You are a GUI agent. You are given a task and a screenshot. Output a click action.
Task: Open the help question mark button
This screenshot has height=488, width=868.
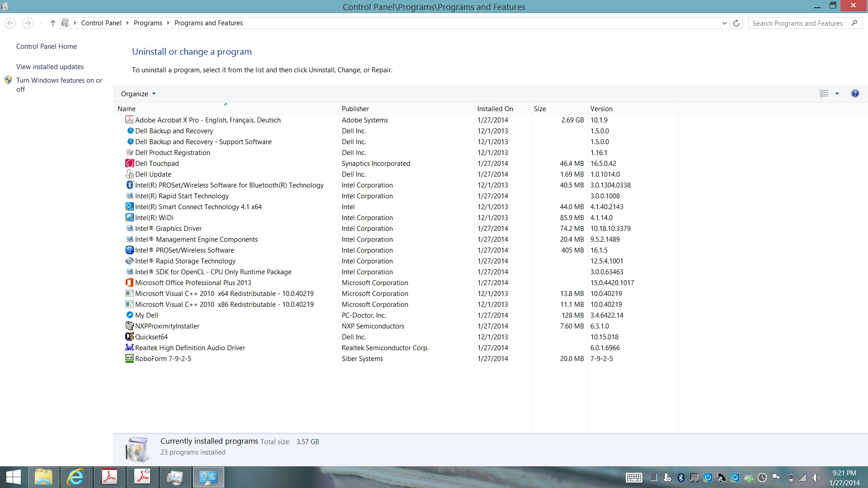coord(855,94)
